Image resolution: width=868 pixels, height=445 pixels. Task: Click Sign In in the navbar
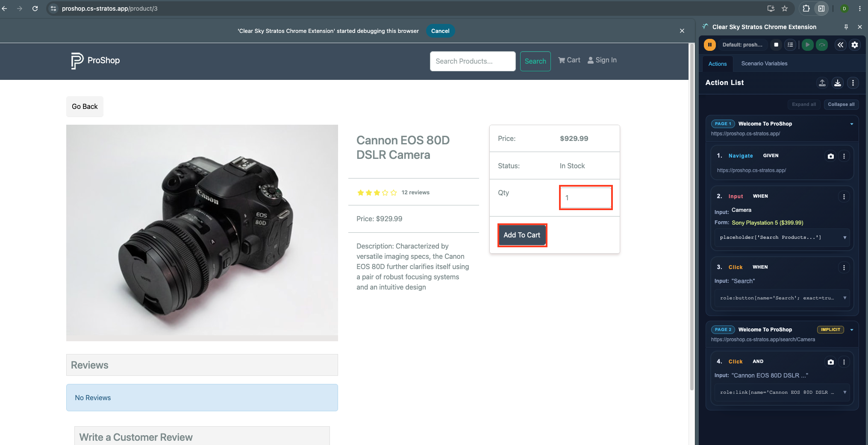[602, 60]
